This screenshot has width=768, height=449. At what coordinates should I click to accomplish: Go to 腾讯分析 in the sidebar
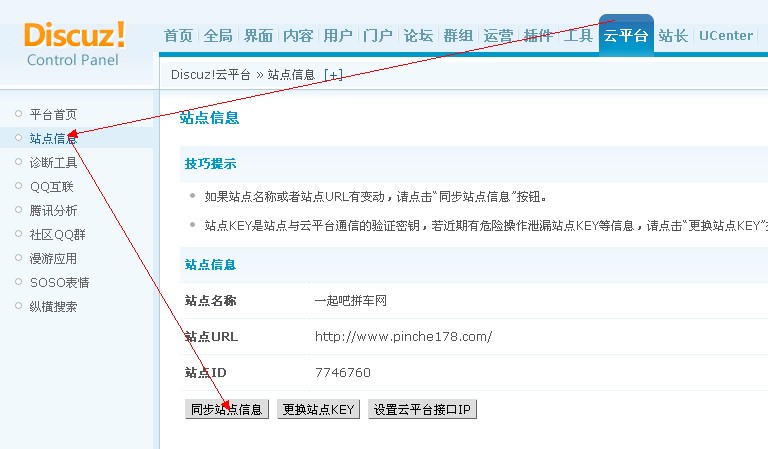[x=53, y=211]
